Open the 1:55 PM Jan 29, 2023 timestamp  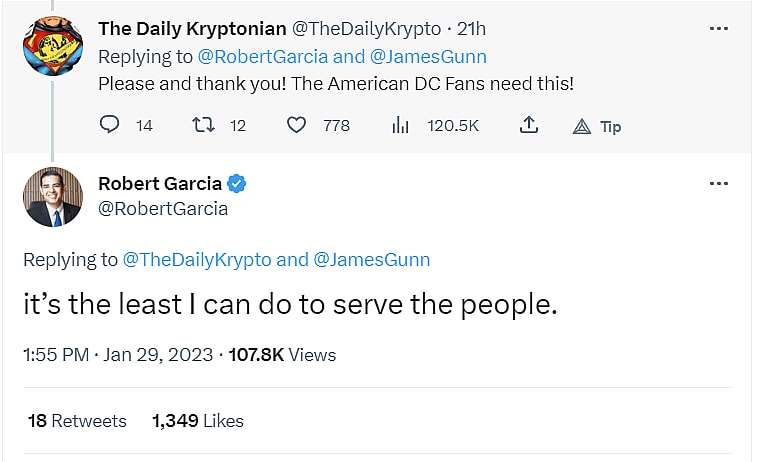point(118,354)
